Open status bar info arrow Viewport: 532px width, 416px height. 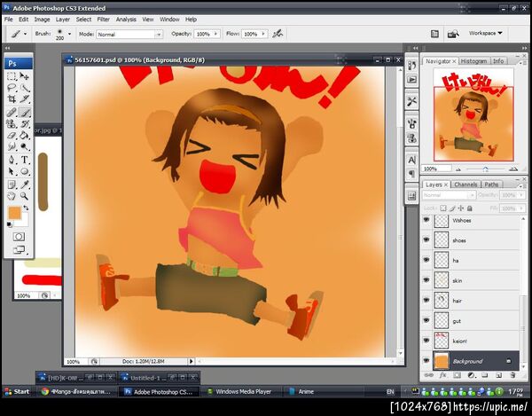191,361
